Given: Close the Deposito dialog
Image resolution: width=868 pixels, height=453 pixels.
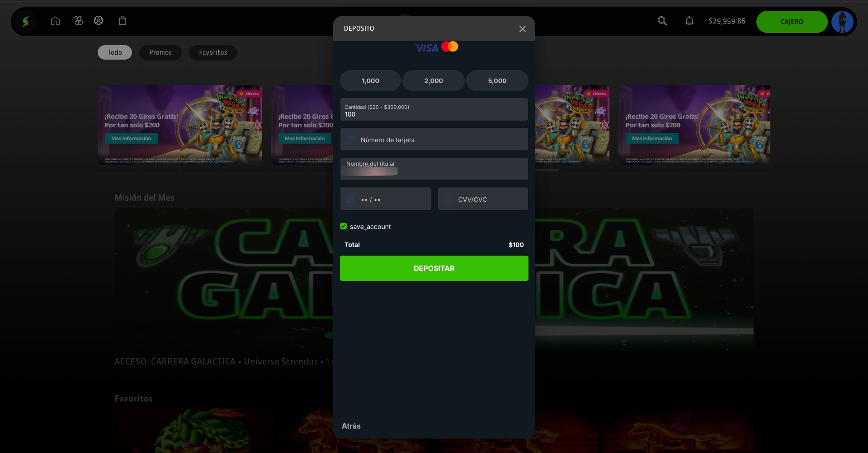Looking at the screenshot, I should (522, 29).
